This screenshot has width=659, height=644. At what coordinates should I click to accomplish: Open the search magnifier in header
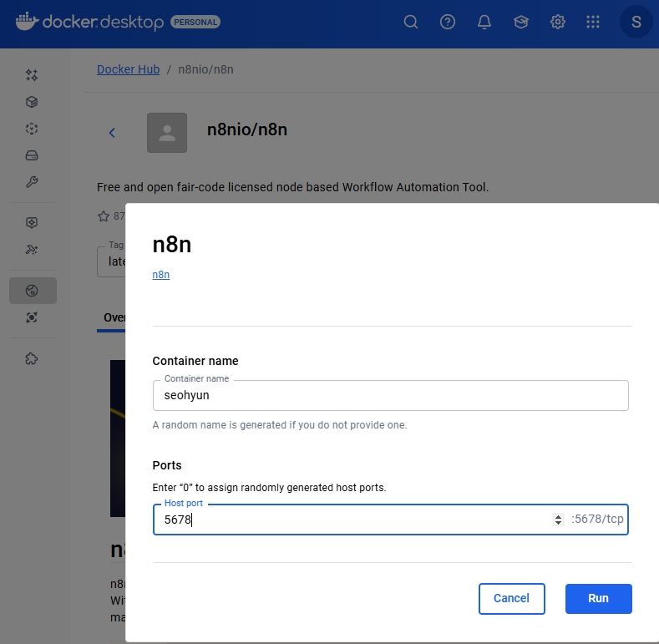tap(411, 22)
